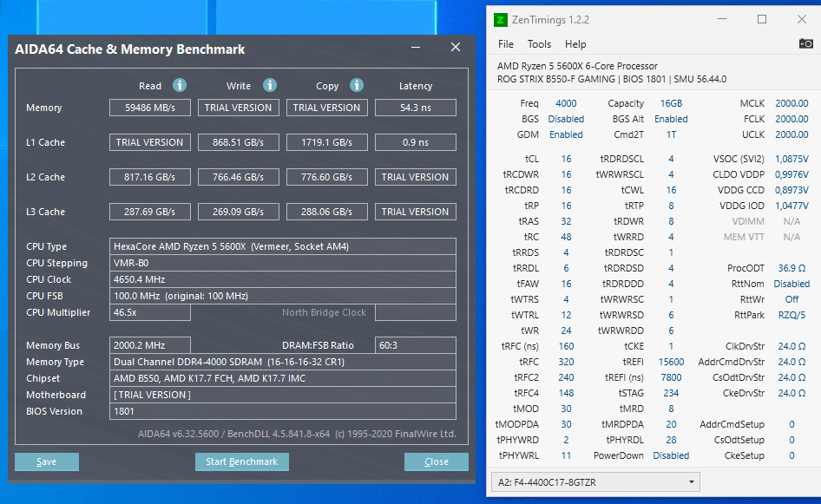Click the BIOS Version field 1801
Image resolution: width=821 pixels, height=504 pixels.
(x=283, y=411)
